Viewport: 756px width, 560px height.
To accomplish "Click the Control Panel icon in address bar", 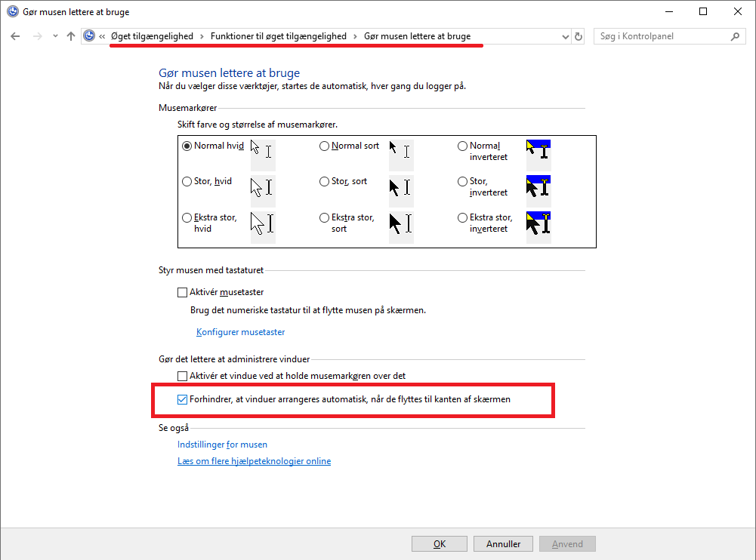I will 90,36.
